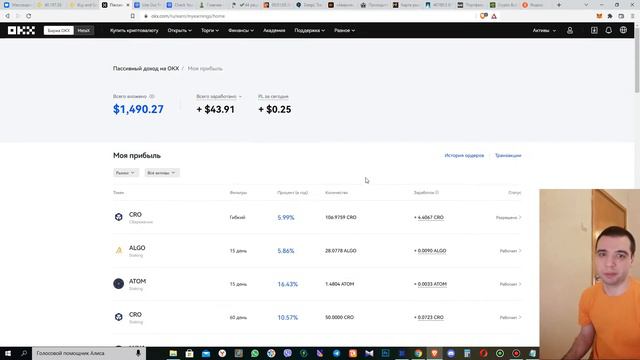Open the language globe icon
The width and height of the screenshot is (640, 360).
[623, 31]
